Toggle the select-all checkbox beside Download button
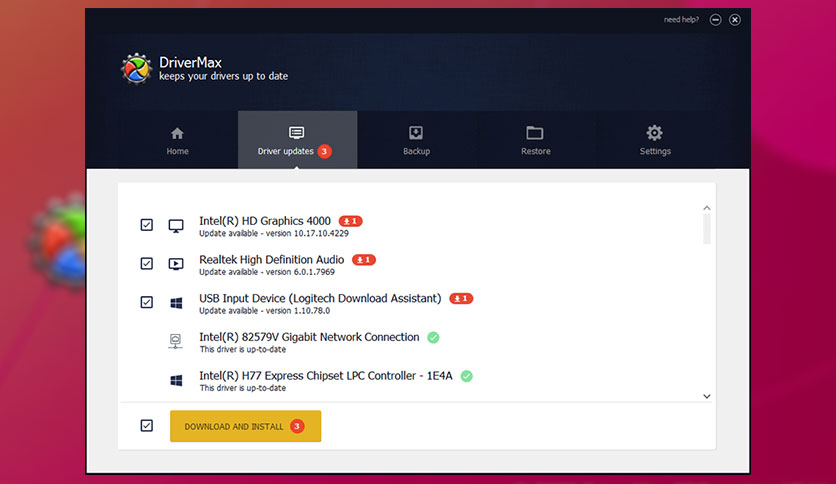The width and height of the screenshot is (836, 484). [147, 425]
